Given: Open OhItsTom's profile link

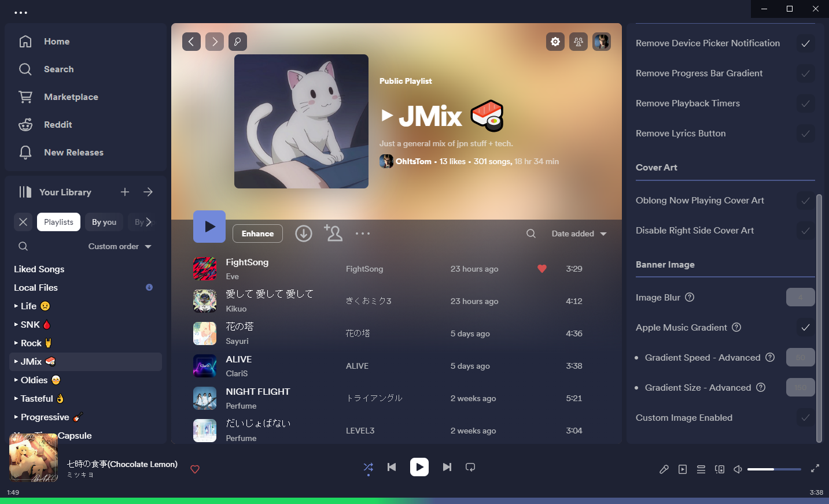Looking at the screenshot, I should click(414, 161).
